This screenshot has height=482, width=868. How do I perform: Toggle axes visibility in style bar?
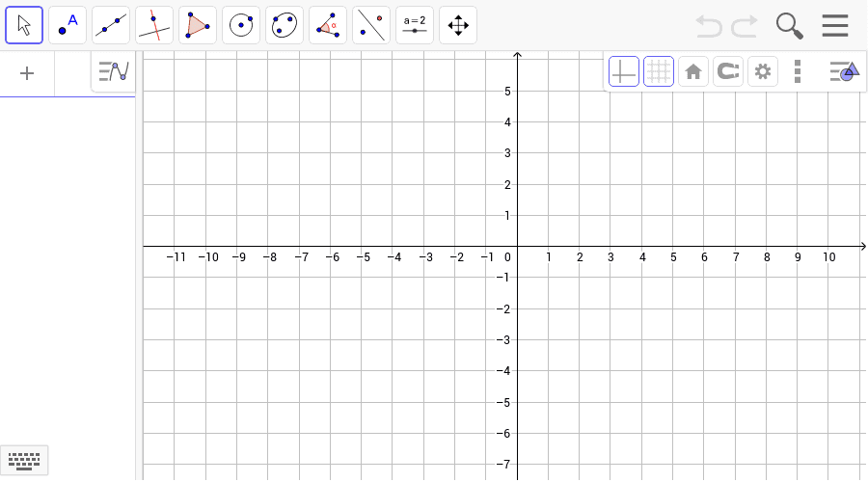coord(624,71)
